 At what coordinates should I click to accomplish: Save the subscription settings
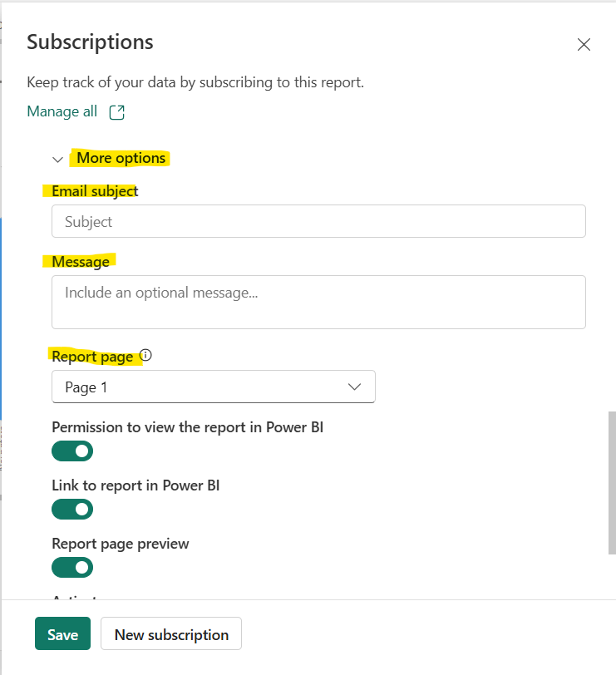[62, 633]
